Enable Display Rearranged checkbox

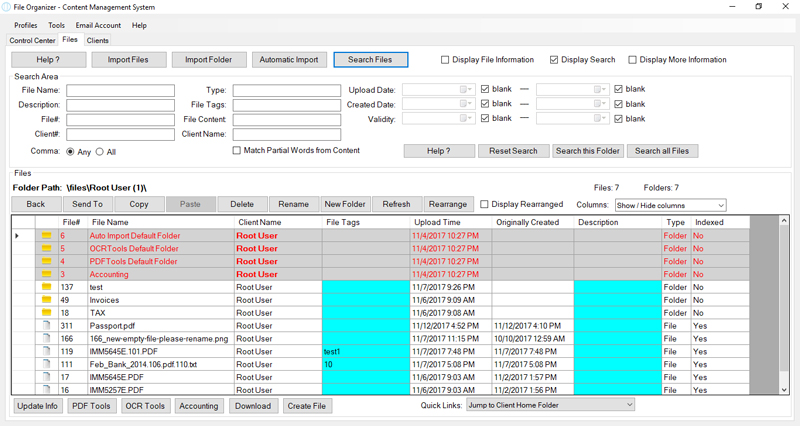pyautogui.click(x=484, y=204)
